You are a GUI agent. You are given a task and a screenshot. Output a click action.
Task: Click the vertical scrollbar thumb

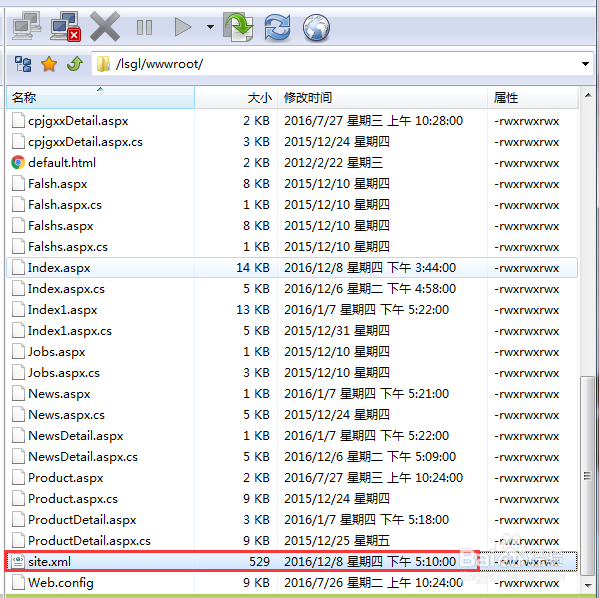pyautogui.click(x=588, y=475)
